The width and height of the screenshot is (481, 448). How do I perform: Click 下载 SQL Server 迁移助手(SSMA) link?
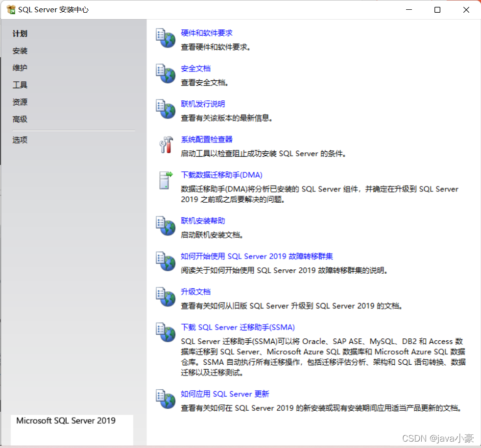tap(238, 328)
